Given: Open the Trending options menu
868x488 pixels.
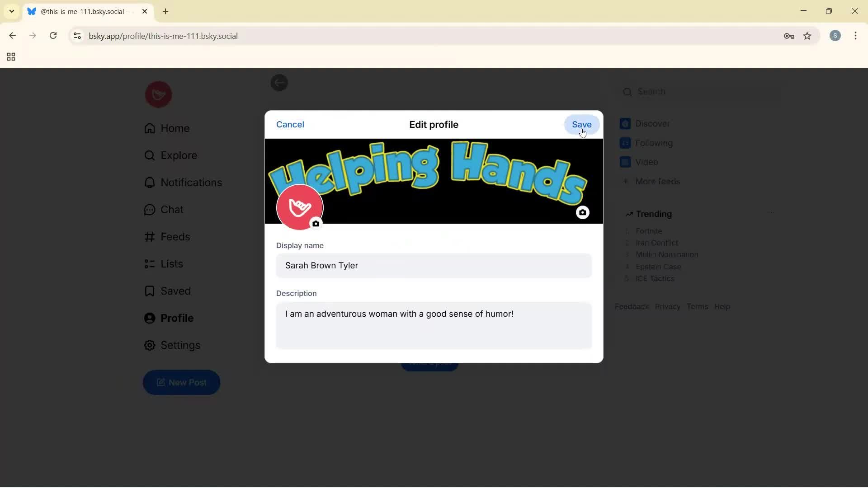Looking at the screenshot, I should 772,212.
